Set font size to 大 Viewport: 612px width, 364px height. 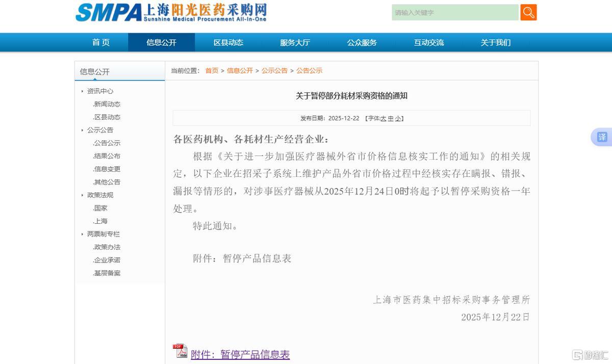[x=384, y=118]
